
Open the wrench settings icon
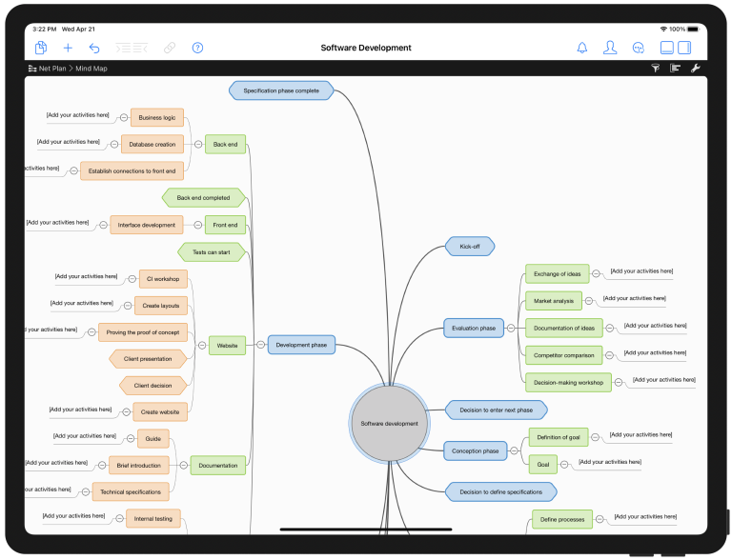click(x=695, y=69)
